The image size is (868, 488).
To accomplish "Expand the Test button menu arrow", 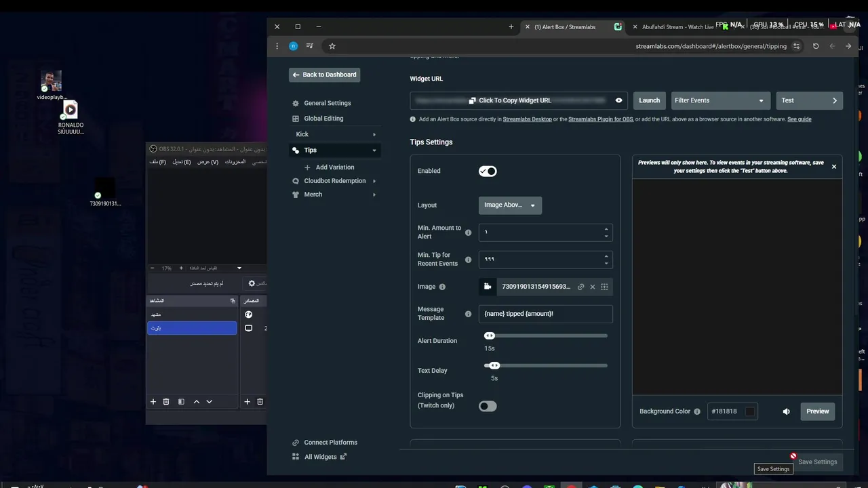I will (834, 100).
